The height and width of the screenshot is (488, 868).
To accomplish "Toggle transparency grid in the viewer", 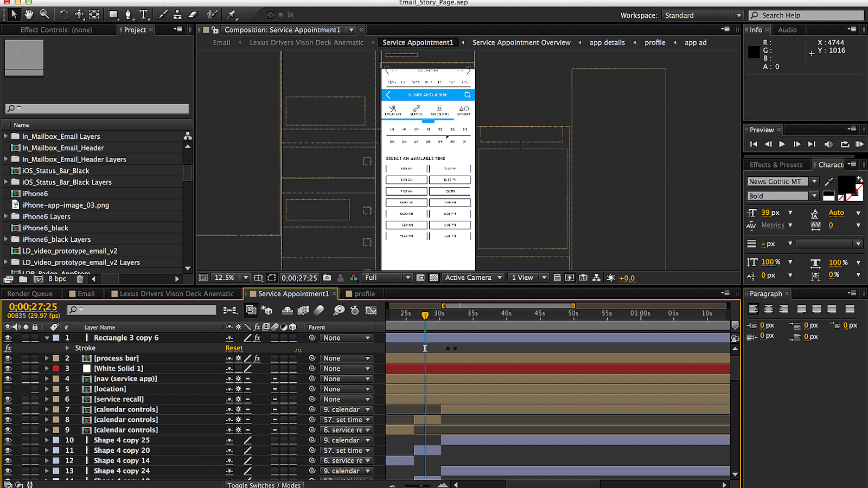I will coord(433,278).
